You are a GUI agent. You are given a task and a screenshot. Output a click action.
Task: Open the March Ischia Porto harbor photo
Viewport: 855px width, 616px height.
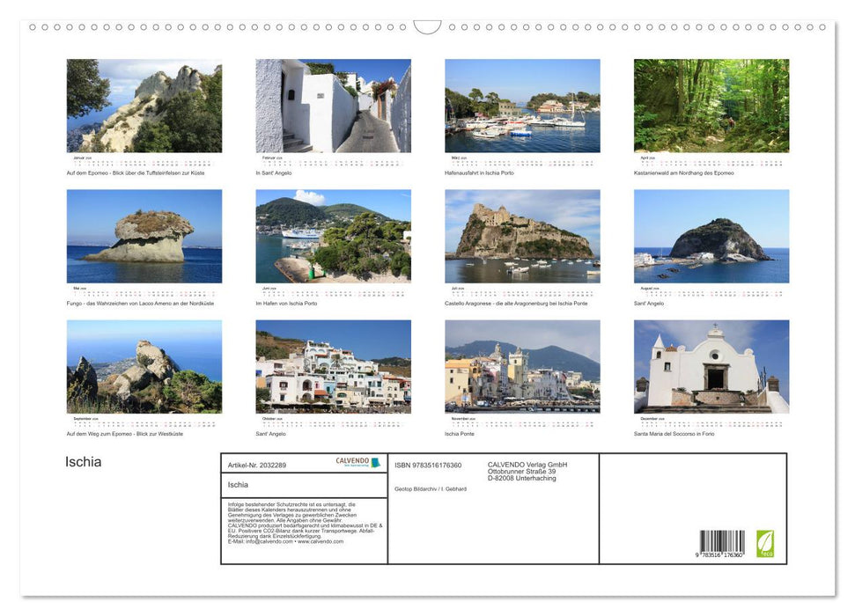(521, 106)
